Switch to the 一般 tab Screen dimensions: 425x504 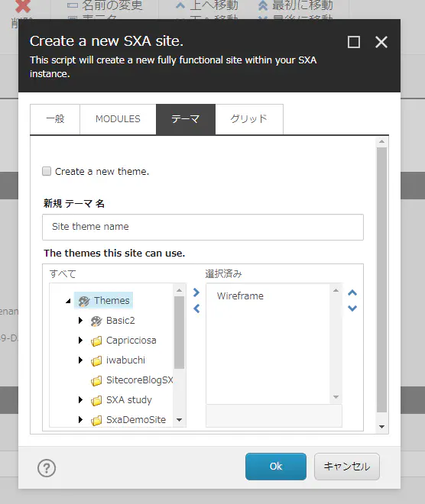point(55,119)
